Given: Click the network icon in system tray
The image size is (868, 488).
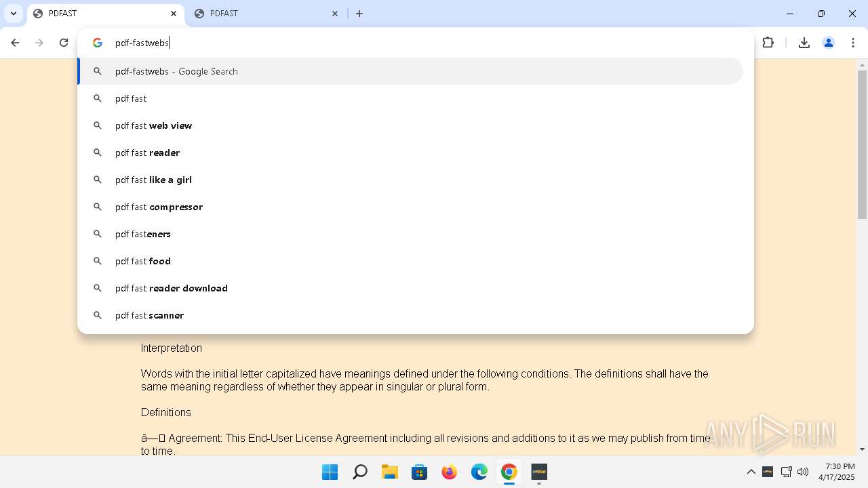Looking at the screenshot, I should click(x=787, y=472).
